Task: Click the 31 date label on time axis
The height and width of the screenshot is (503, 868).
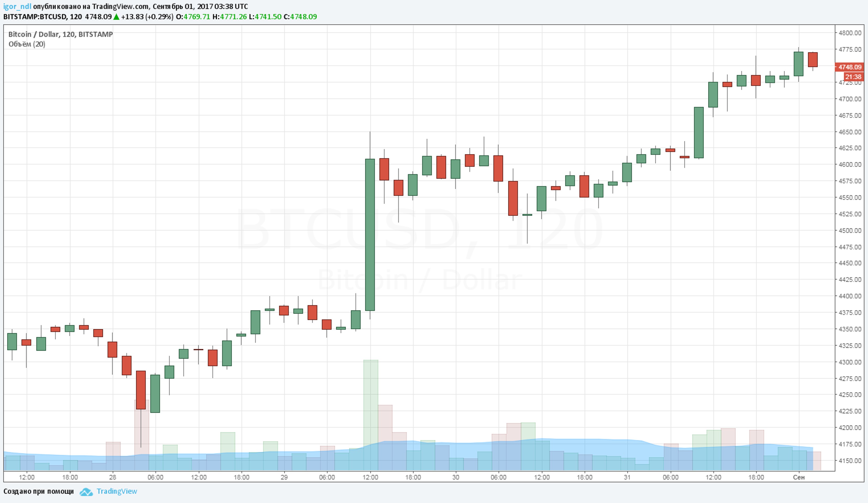Action: click(627, 477)
